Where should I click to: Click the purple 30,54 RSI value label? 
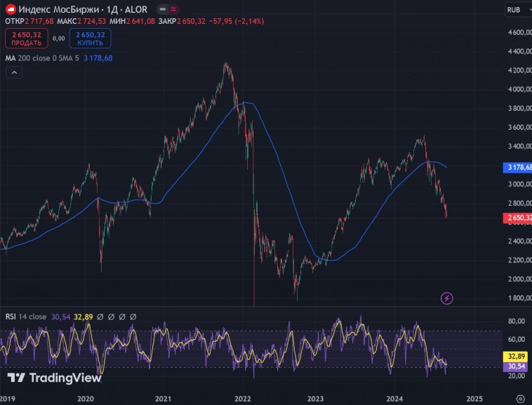517,366
